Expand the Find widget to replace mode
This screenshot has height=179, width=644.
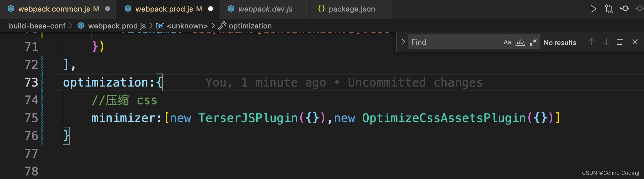point(403,42)
